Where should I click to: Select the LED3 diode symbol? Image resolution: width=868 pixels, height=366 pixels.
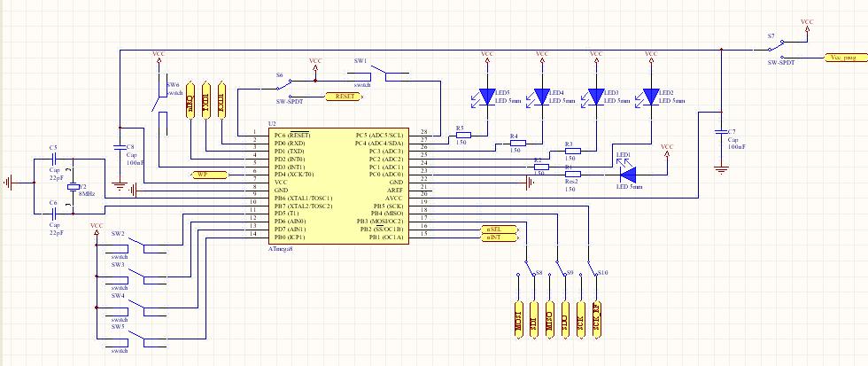coord(595,97)
